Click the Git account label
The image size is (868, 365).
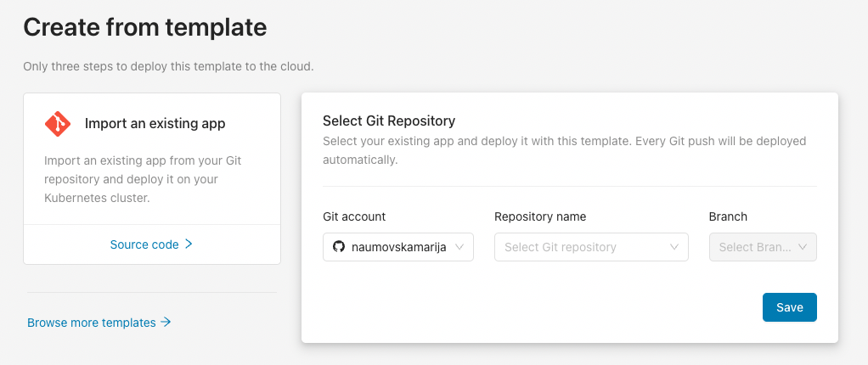[354, 216]
